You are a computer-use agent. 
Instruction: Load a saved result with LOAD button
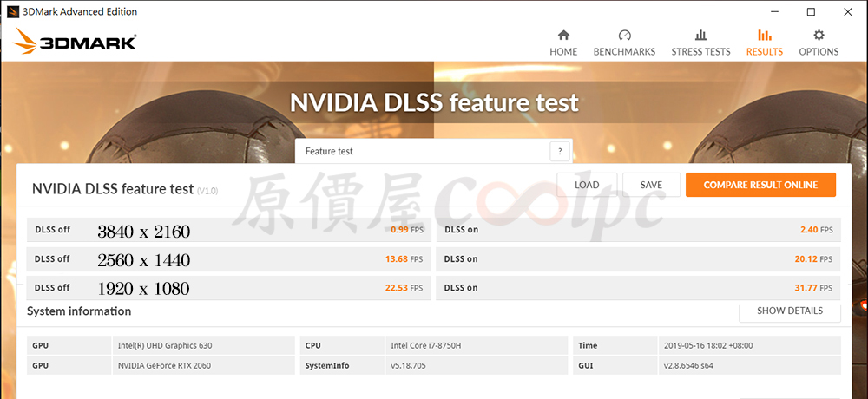pos(587,185)
